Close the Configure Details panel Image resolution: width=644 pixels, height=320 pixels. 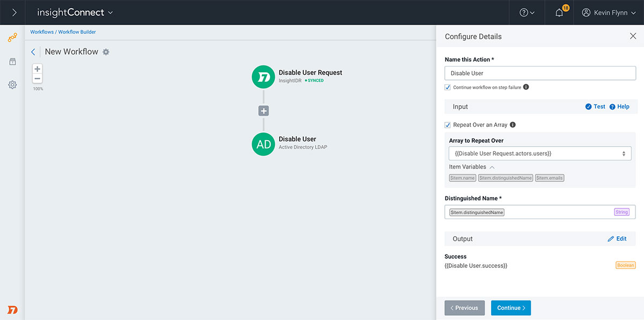click(x=633, y=37)
